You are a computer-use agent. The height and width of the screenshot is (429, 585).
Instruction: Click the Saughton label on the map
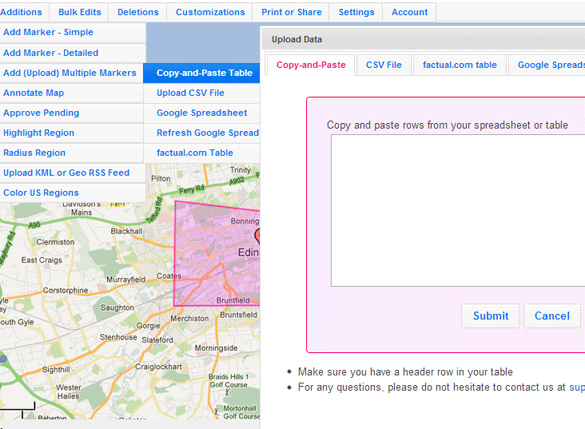pos(117,308)
